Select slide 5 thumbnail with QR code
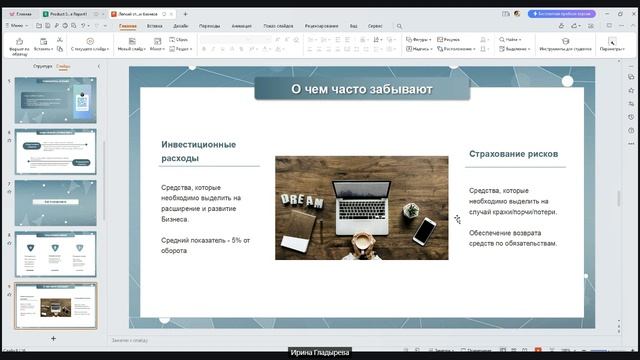640x360 pixels. (x=56, y=100)
